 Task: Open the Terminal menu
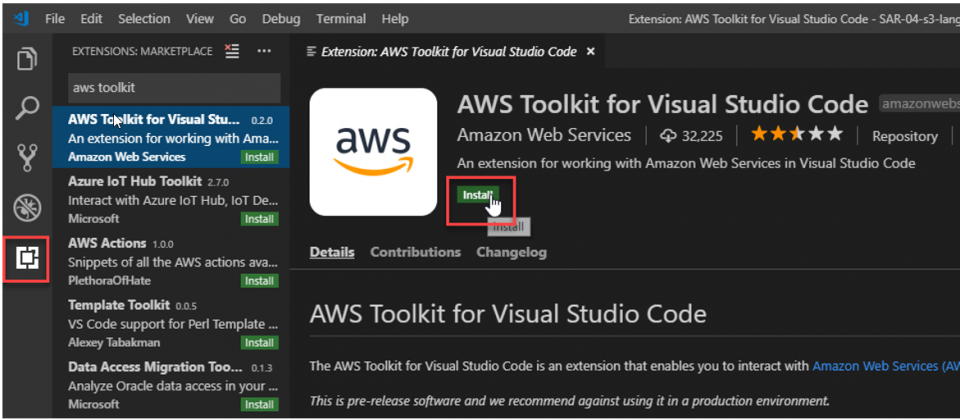tap(340, 19)
